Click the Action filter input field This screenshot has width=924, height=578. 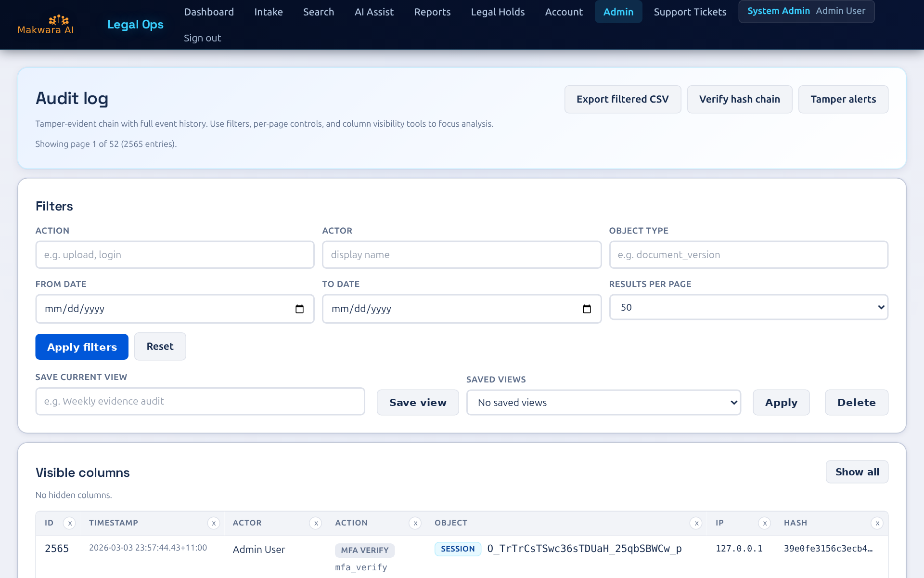[x=175, y=255]
